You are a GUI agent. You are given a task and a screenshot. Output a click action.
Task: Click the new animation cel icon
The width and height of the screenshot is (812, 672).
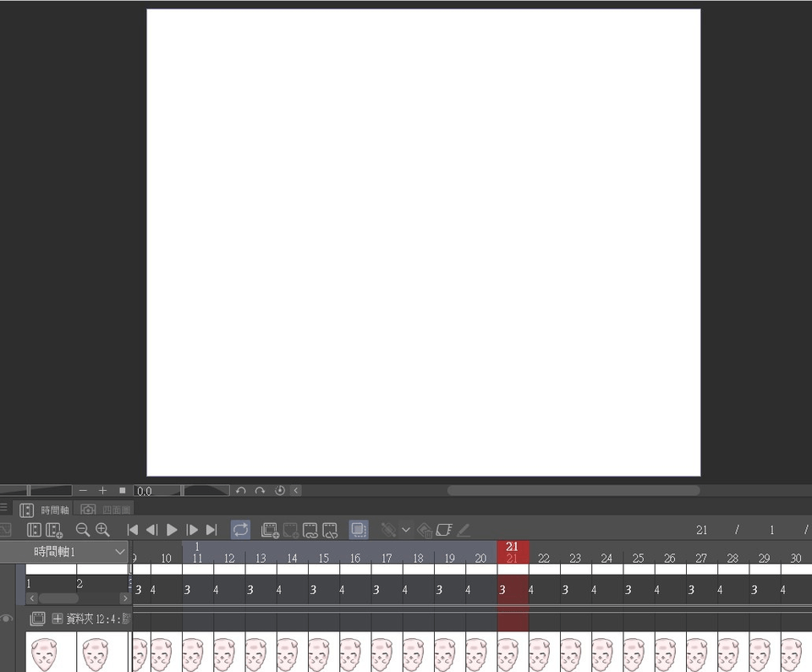(290, 530)
